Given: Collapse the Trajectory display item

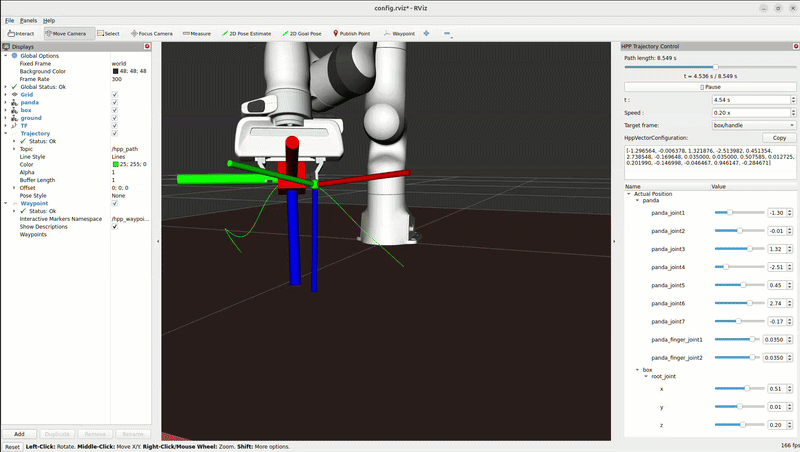Looking at the screenshot, I should [x=6, y=133].
